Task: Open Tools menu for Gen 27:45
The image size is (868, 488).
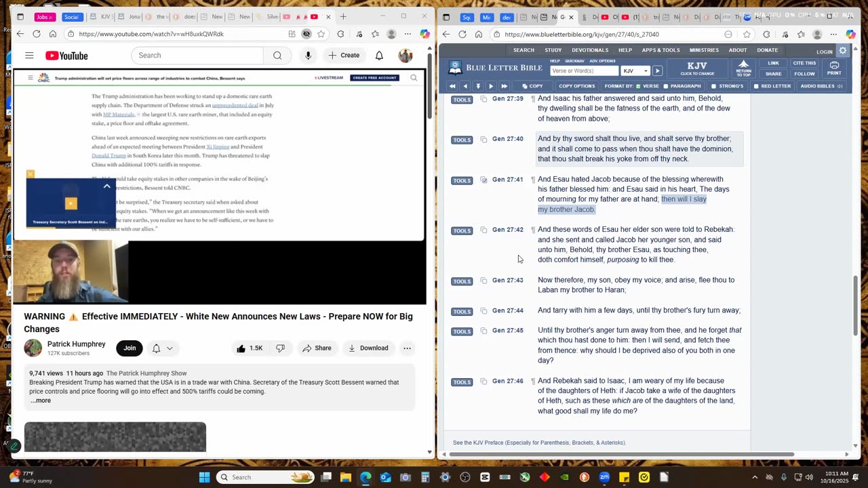Action: [x=462, y=331]
